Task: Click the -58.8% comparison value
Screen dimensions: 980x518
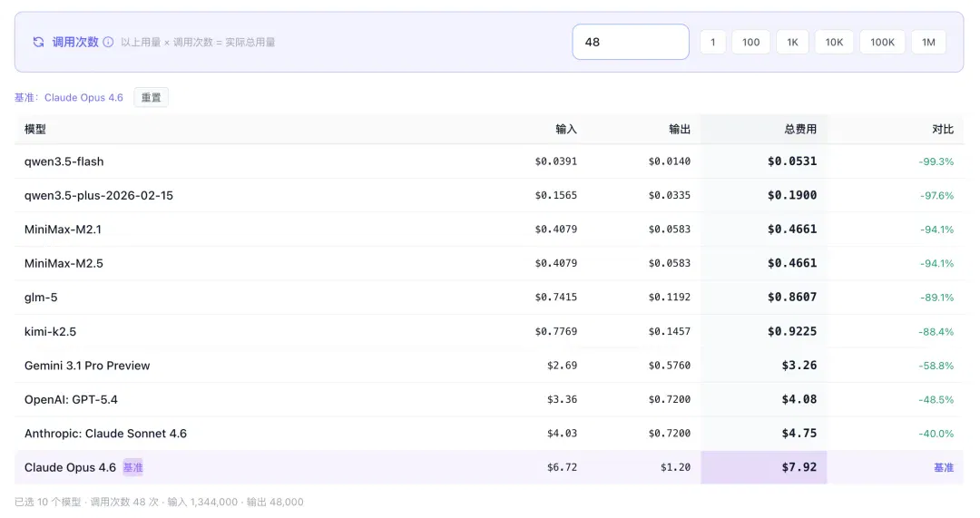Action: click(936, 366)
